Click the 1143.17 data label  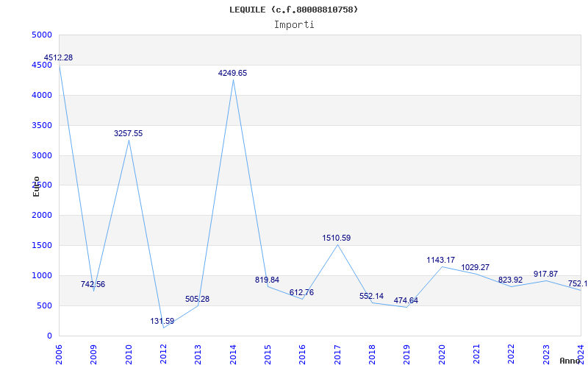coord(440,261)
